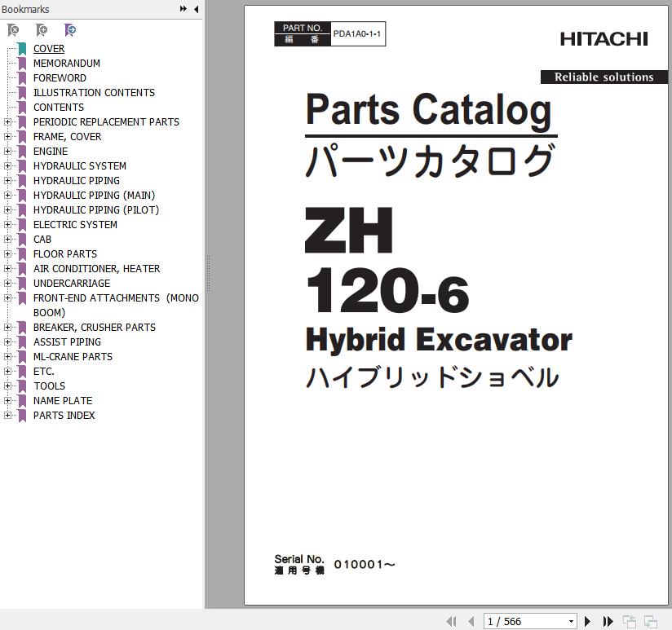672x630 pixels.
Task: Expand the ENGINE bookmark node
Action: [x=7, y=151]
